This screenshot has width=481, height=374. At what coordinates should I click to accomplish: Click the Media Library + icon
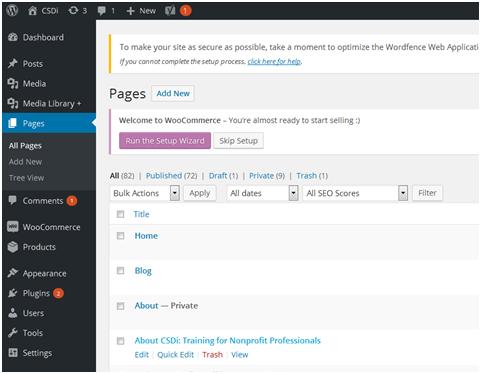pyautogui.click(x=13, y=103)
